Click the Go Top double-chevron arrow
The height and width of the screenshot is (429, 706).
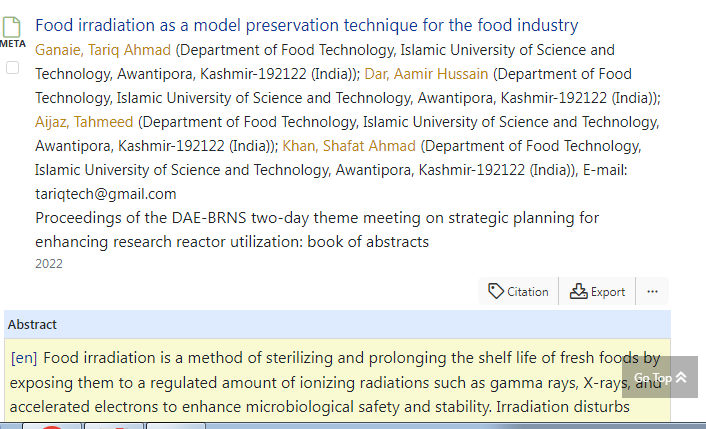pos(681,377)
